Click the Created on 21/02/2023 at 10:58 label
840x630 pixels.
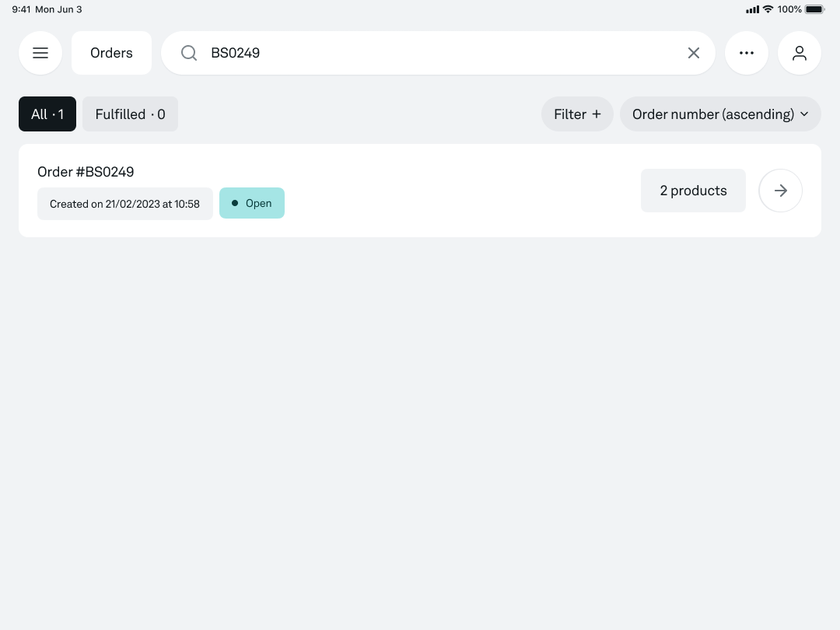point(124,204)
